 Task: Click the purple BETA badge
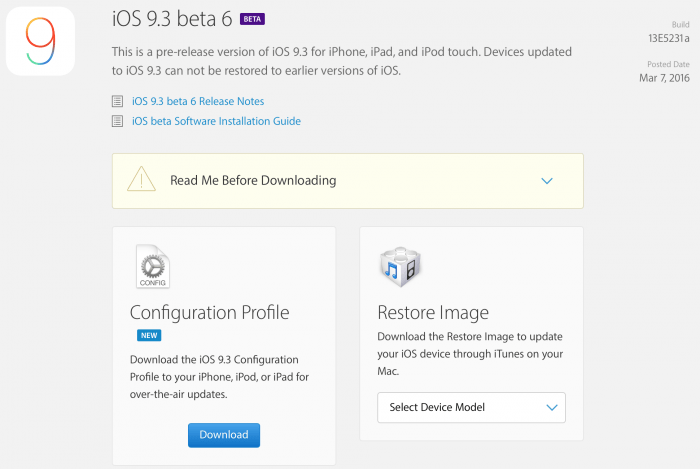click(252, 19)
